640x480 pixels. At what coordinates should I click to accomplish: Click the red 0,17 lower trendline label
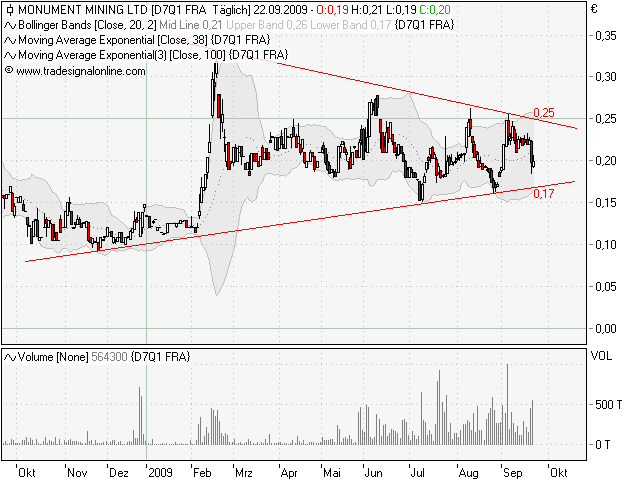[542, 193]
